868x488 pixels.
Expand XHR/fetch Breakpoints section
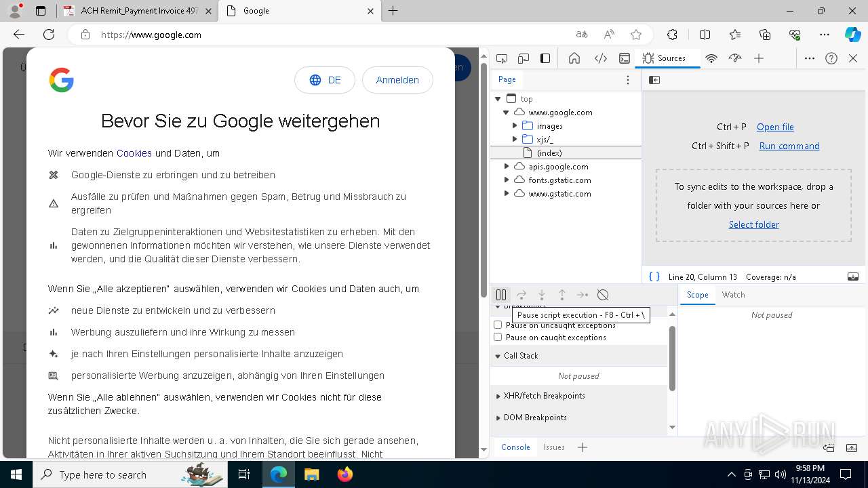578,396
